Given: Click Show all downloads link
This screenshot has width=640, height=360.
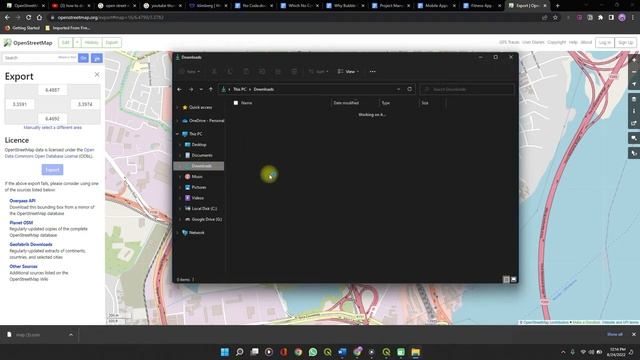Looking at the screenshot, I should 615,334.
